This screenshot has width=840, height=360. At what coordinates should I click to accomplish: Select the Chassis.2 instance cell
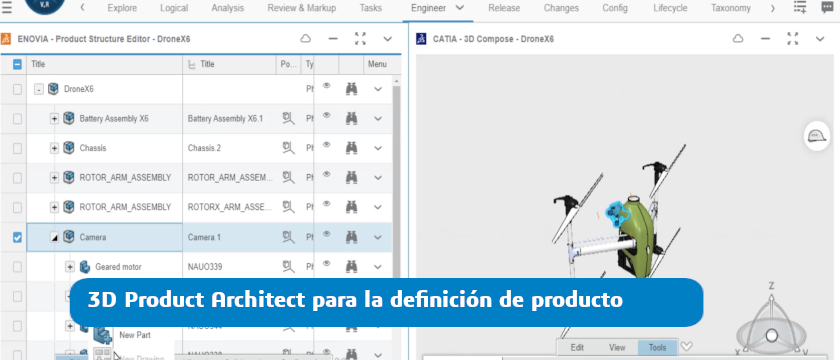pyautogui.click(x=229, y=148)
